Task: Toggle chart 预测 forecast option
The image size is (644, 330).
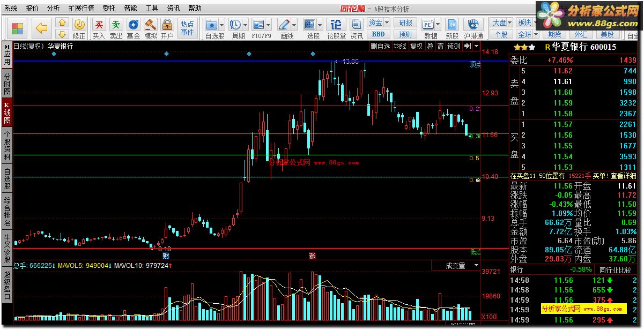Action: (x=454, y=47)
